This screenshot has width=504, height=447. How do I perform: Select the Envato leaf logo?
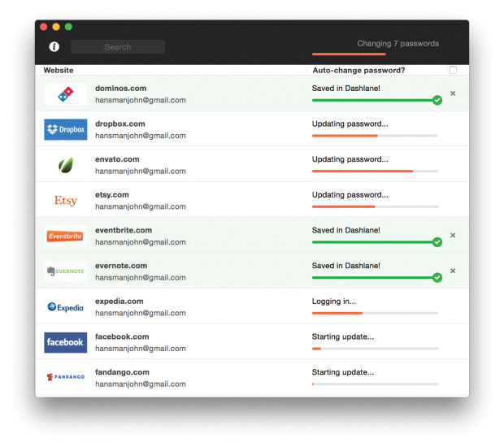(66, 165)
